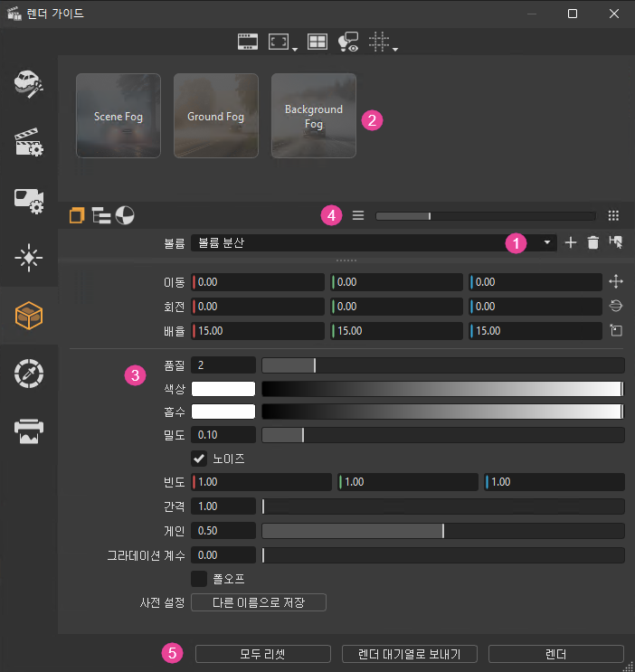Uncheck the 노이즈 checkbox
Screen dimensions: 635x672
coord(199,459)
